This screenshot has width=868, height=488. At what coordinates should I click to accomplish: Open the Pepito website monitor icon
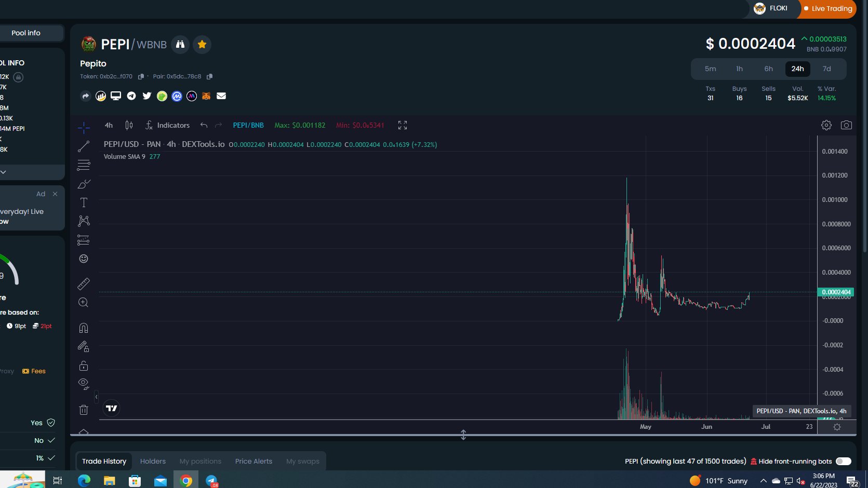[116, 96]
